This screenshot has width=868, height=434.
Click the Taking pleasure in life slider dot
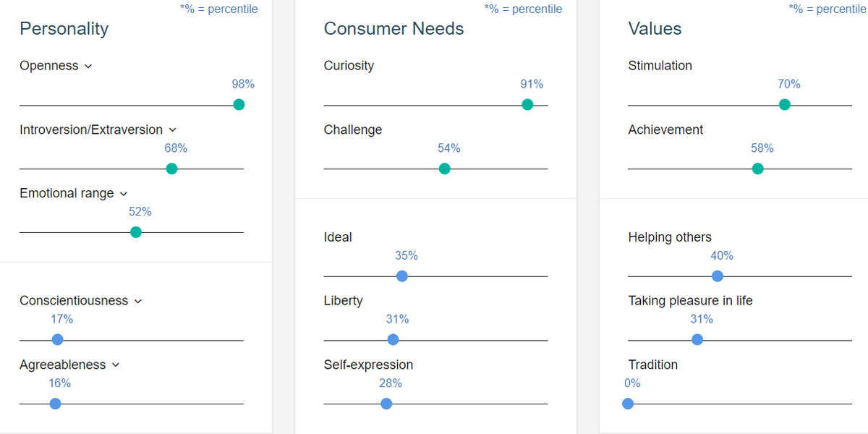pos(697,339)
